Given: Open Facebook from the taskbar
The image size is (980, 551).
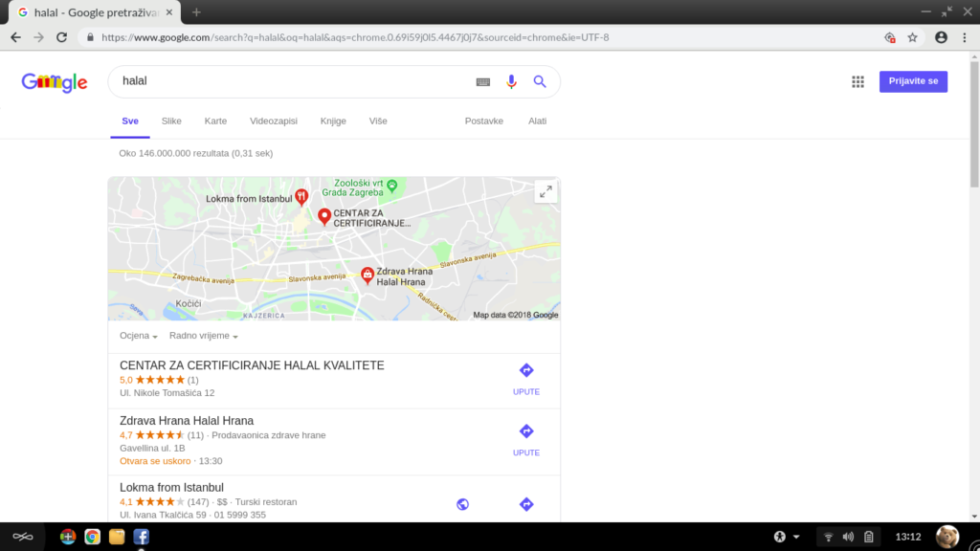Looking at the screenshot, I should [141, 537].
